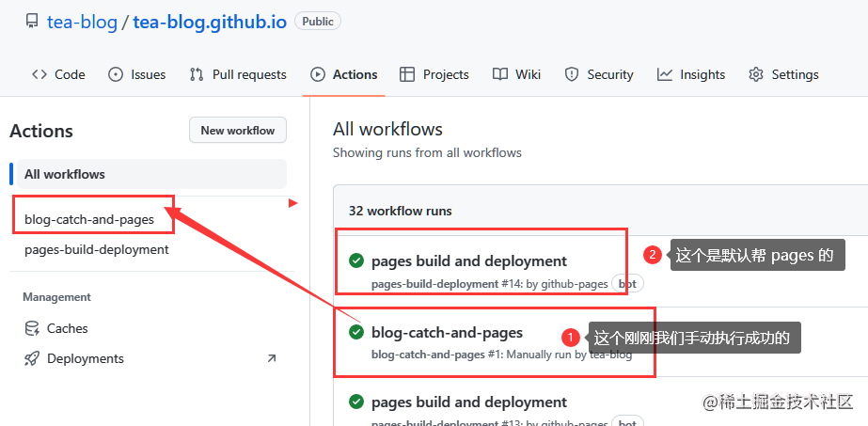This screenshot has height=426, width=868.
Task: Select blog-catch-and-pages workflow in sidebar
Action: click(x=89, y=220)
